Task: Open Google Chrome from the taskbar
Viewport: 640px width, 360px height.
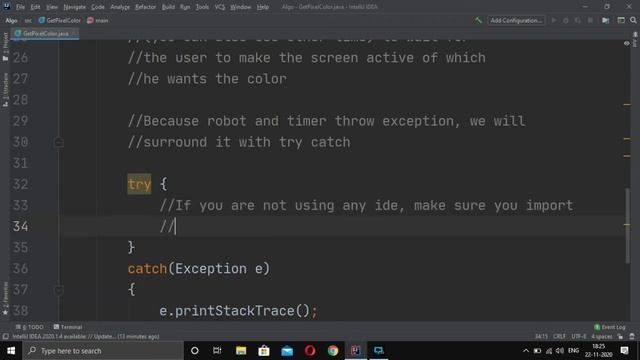Action: point(333,351)
